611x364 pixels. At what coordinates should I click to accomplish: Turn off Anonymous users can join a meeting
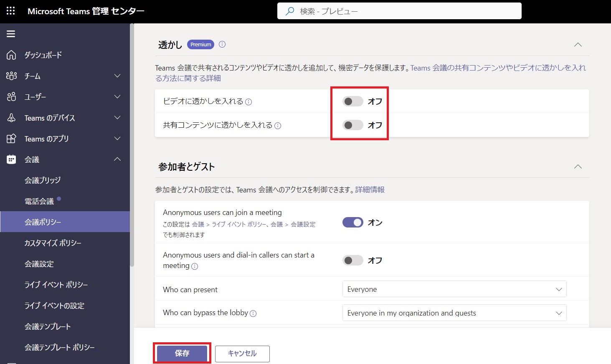tap(353, 222)
